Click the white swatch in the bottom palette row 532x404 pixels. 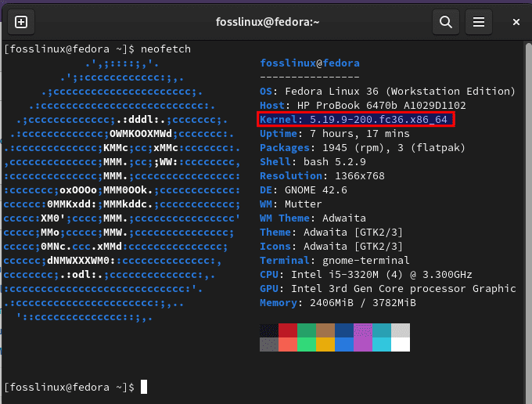(401, 344)
